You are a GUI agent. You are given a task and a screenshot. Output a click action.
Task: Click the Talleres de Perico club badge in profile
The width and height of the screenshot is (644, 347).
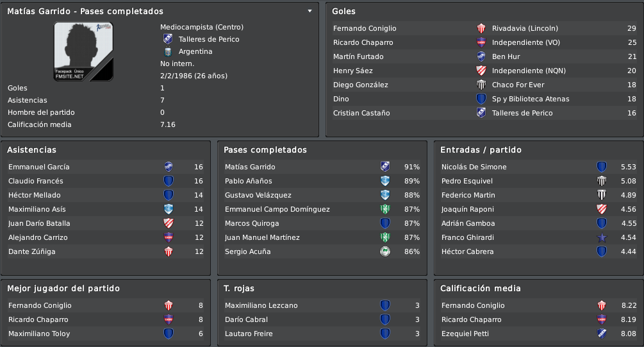(168, 39)
